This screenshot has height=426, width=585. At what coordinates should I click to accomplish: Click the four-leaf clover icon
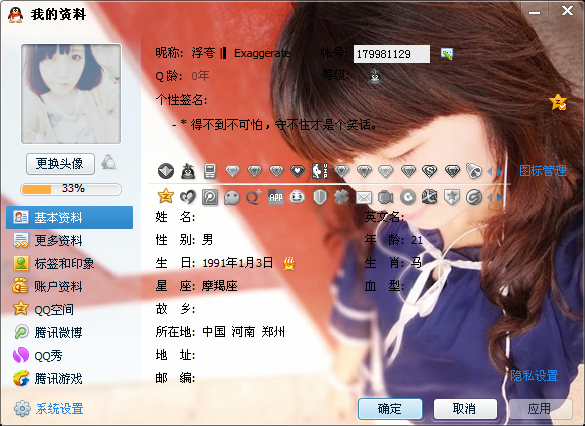341,197
